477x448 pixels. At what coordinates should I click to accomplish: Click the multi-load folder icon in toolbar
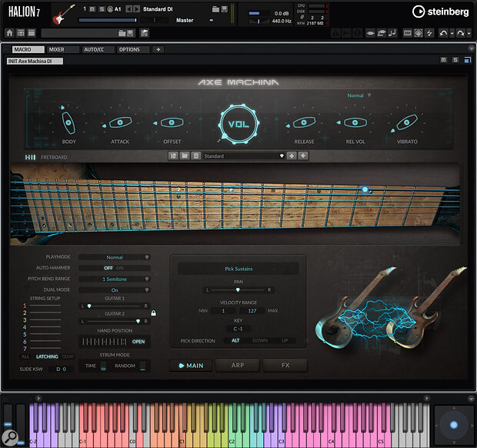pos(122,33)
